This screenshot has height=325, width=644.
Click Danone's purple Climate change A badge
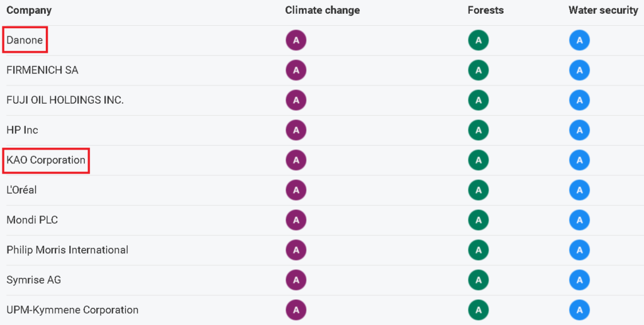tap(296, 41)
